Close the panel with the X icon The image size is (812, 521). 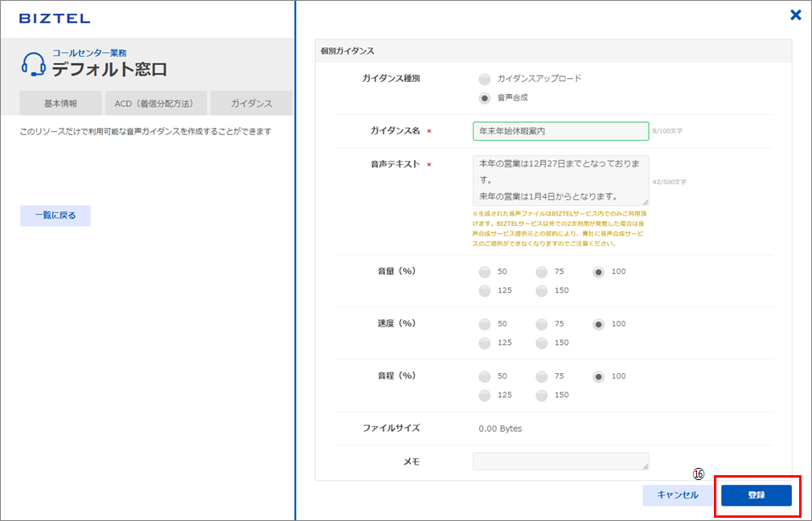point(796,15)
